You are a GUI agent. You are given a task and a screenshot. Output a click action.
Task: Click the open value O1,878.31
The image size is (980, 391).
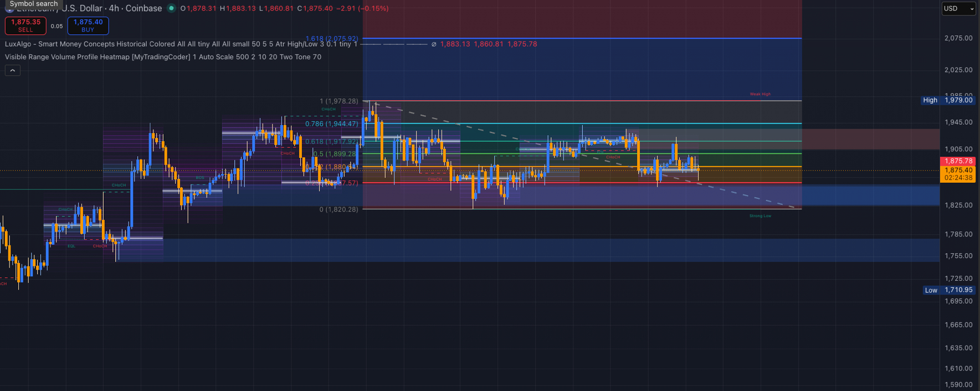pos(198,8)
